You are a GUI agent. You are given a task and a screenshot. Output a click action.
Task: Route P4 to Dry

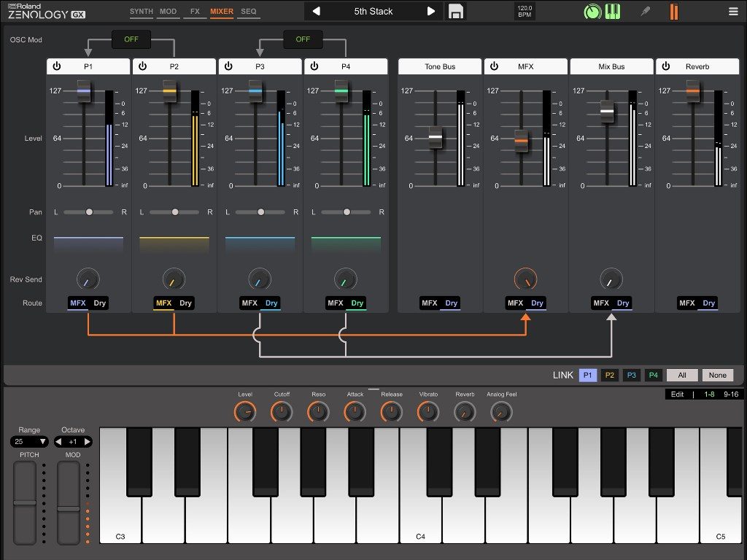coord(357,303)
